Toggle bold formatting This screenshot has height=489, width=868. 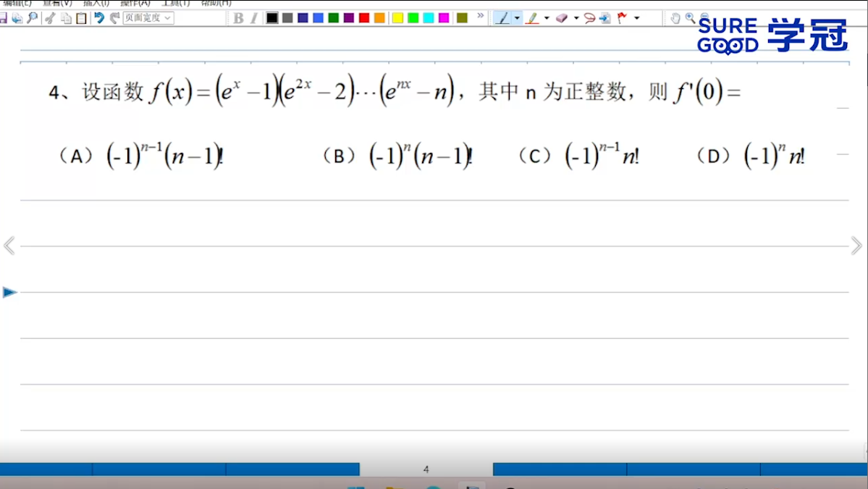(238, 18)
